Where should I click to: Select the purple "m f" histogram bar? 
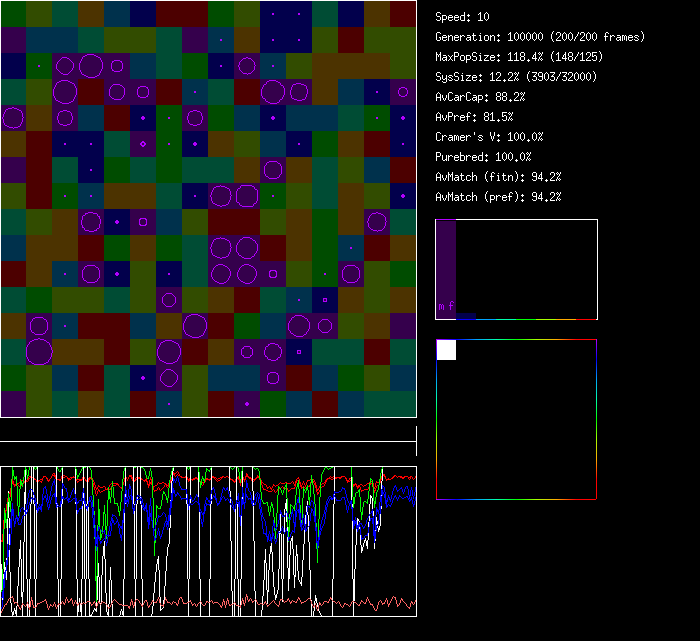coord(446,268)
